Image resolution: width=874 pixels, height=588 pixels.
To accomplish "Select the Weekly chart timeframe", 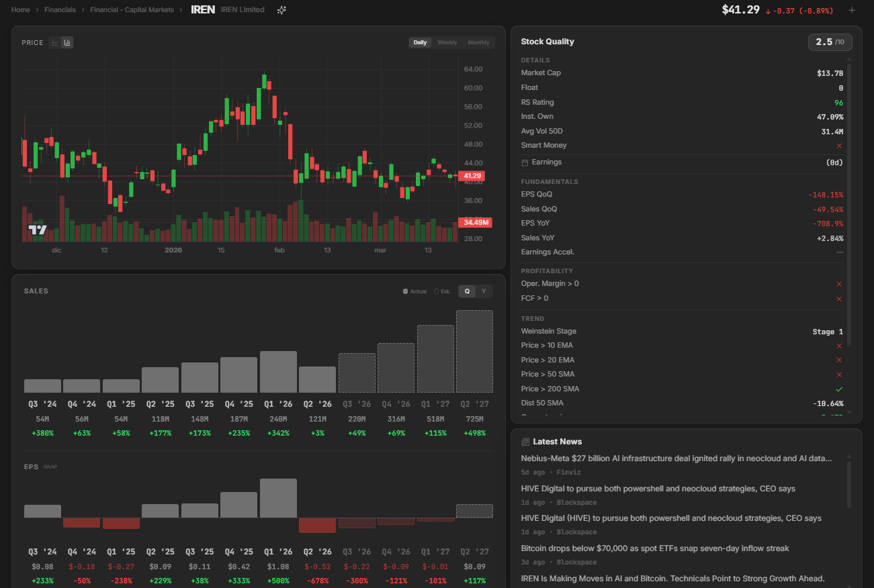I will [x=447, y=42].
